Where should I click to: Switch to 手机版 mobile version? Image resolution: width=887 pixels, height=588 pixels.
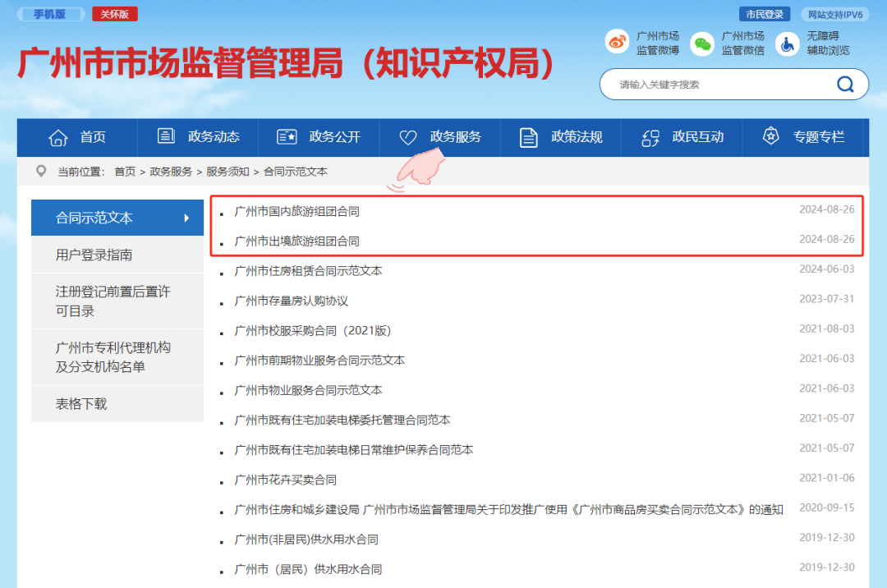click(x=50, y=14)
